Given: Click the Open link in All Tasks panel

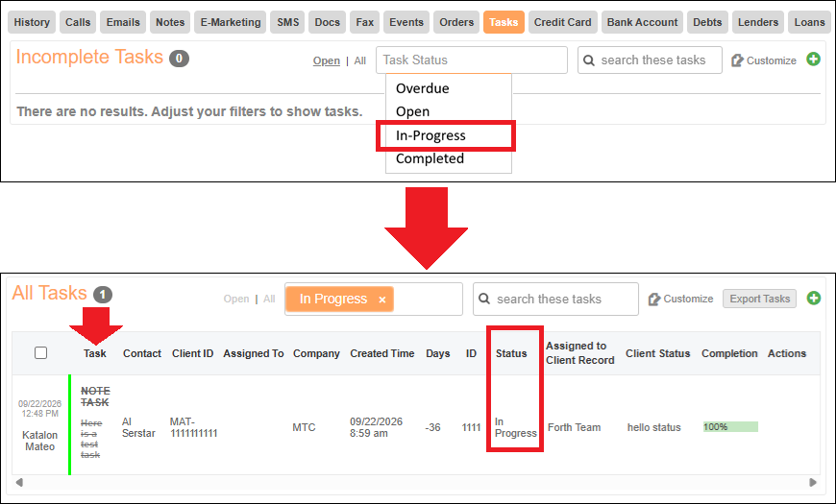Looking at the screenshot, I should [236, 299].
